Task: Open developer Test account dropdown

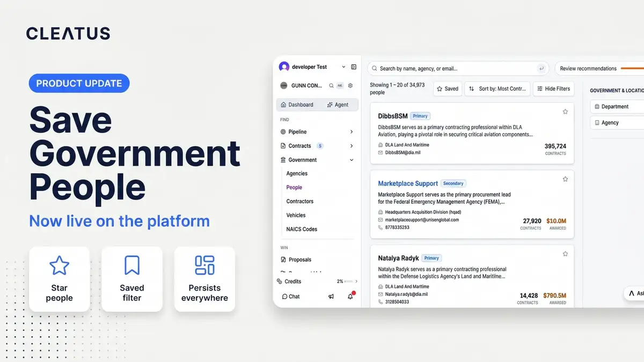Action: point(343,67)
